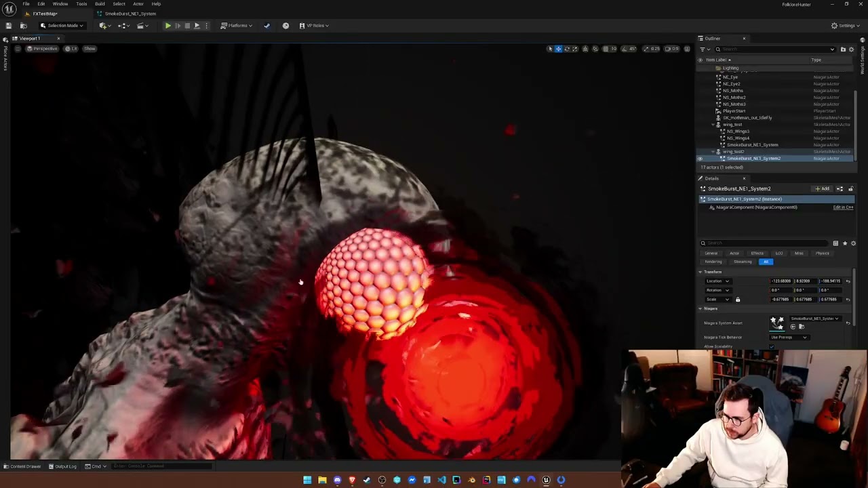
Task: Open Windows Start menu
Action: point(307,481)
